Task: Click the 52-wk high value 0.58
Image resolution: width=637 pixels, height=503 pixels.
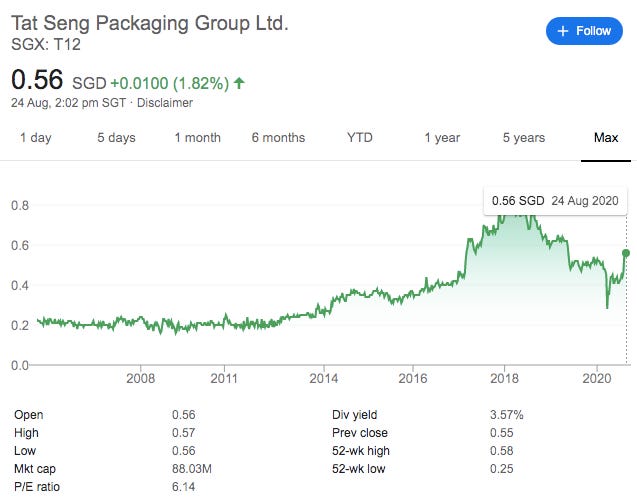Action: [502, 451]
